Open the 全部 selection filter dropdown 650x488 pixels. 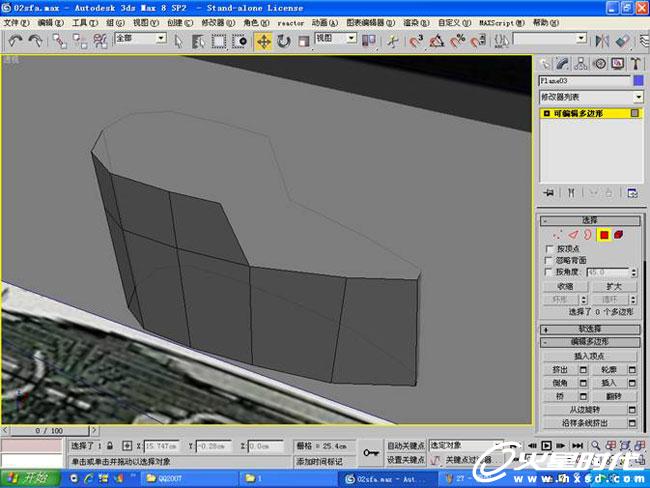pyautogui.click(x=162, y=38)
